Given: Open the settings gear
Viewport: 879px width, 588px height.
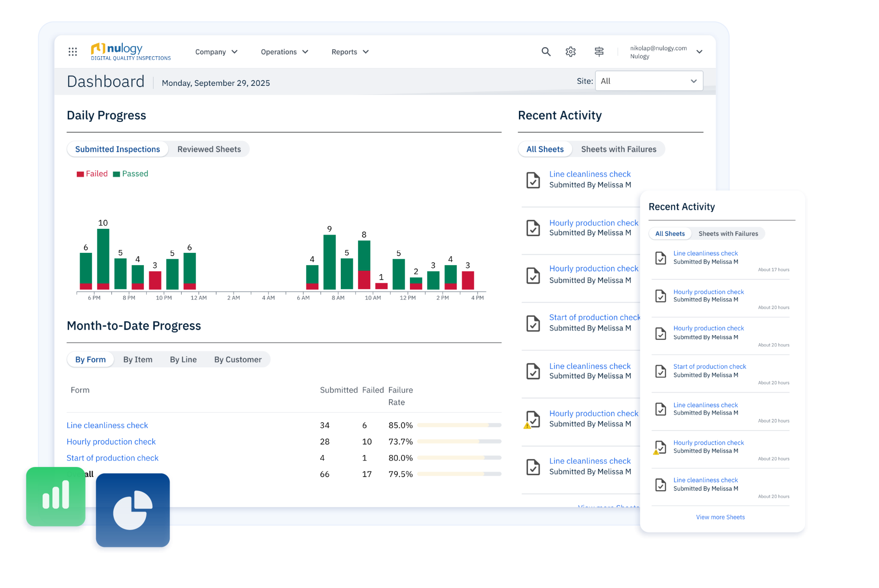Looking at the screenshot, I should (570, 52).
